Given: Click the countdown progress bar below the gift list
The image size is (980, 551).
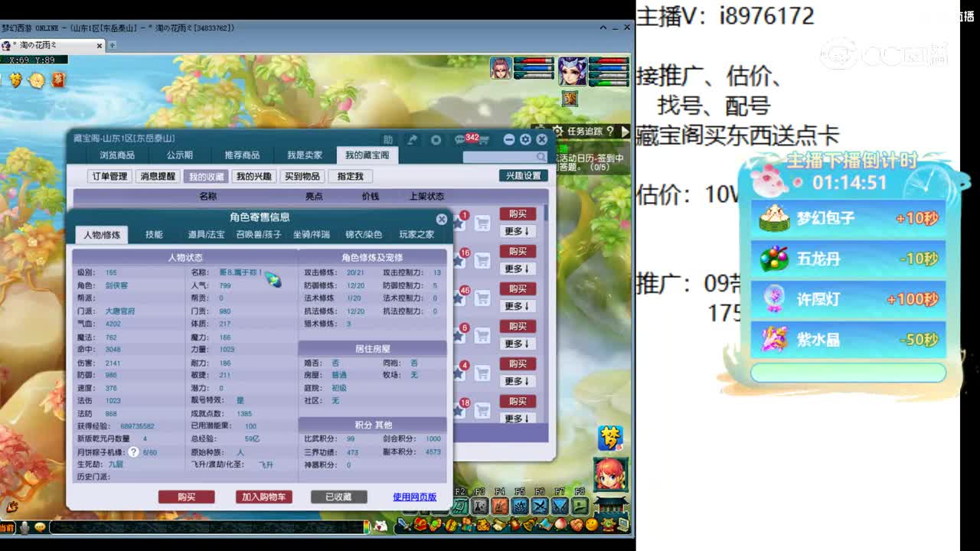Looking at the screenshot, I should (x=846, y=373).
